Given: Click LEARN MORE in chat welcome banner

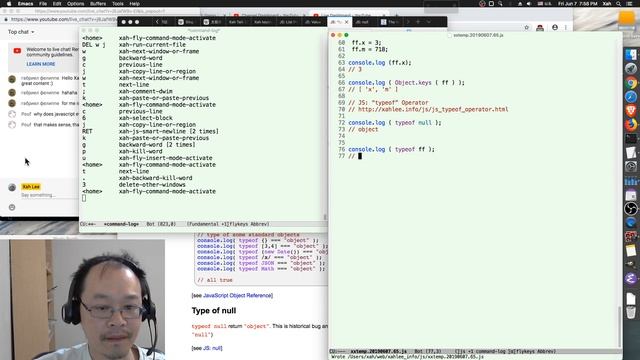Looking at the screenshot, I should click(x=41, y=64).
